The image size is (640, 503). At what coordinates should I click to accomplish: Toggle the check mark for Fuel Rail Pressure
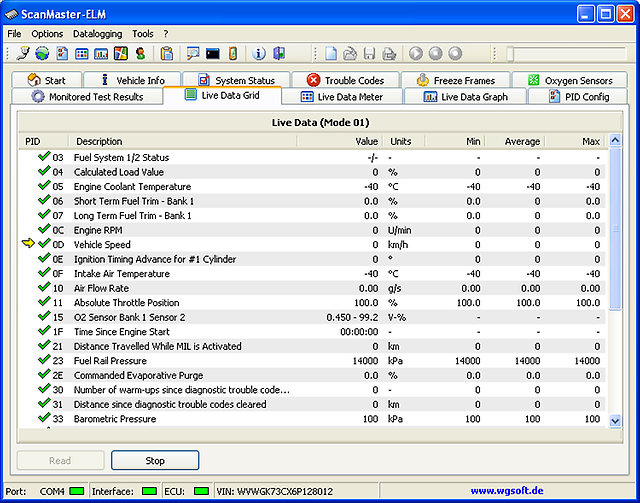[43, 361]
